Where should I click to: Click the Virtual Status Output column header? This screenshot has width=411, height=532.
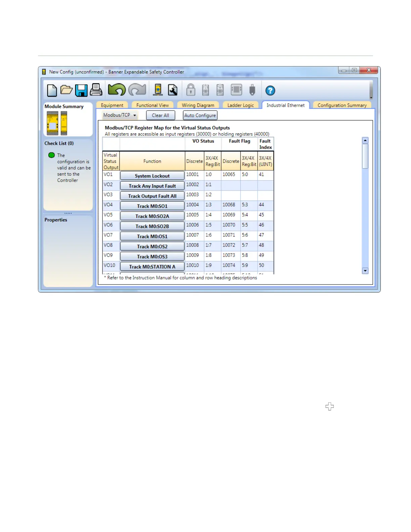111,161
